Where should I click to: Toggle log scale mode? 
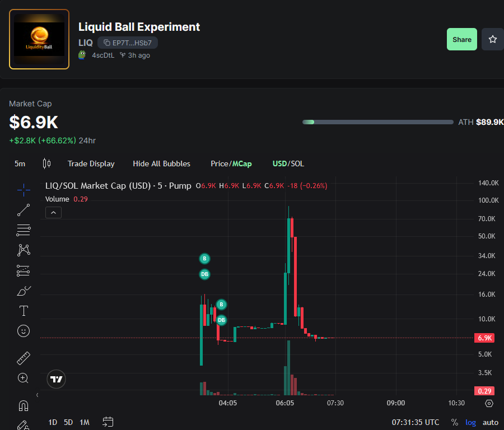(x=470, y=422)
